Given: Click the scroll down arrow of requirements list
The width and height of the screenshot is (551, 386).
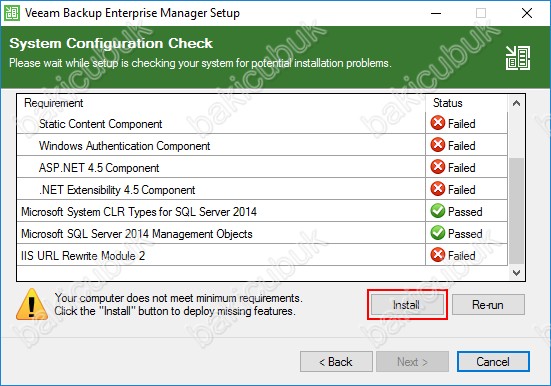Looking at the screenshot, I should point(516,272).
